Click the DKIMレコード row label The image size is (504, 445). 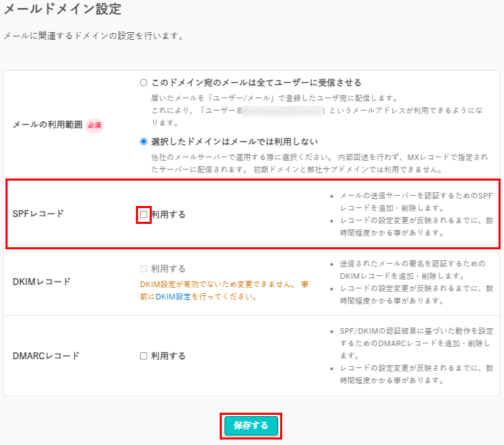pos(42,282)
